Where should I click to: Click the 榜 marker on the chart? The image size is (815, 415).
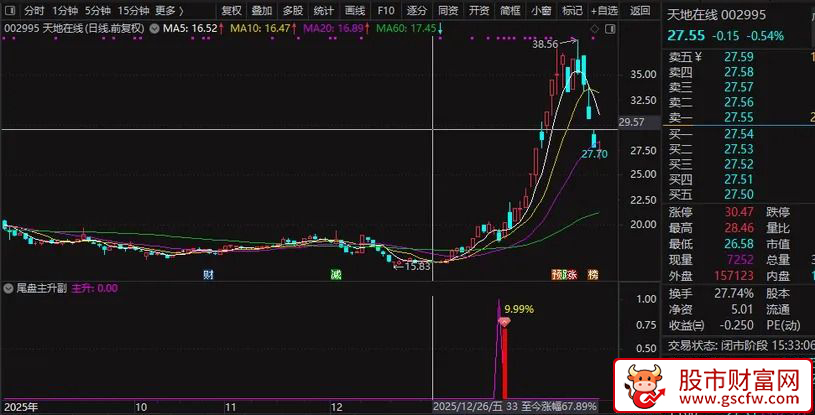point(593,275)
